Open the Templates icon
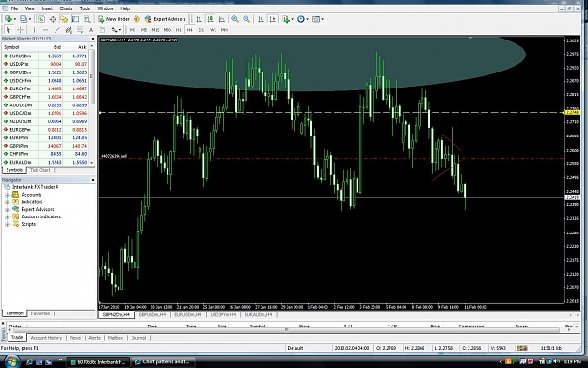 316,19
